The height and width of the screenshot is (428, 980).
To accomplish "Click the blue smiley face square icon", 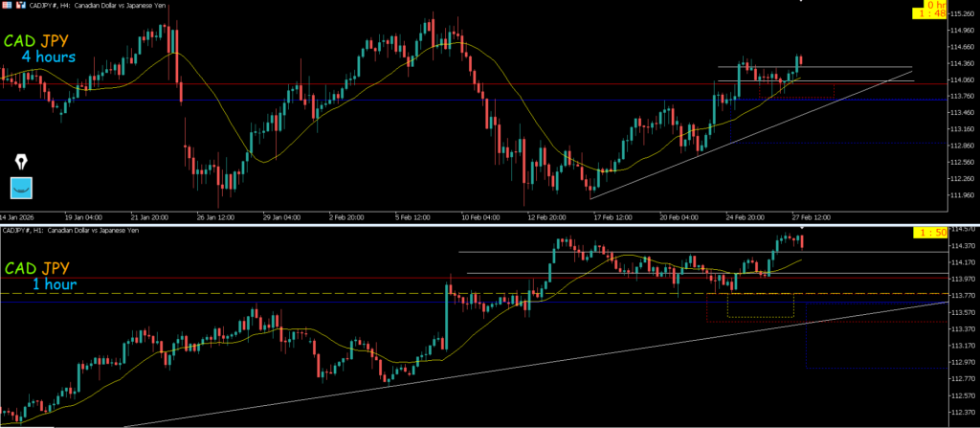I will tap(21, 188).
